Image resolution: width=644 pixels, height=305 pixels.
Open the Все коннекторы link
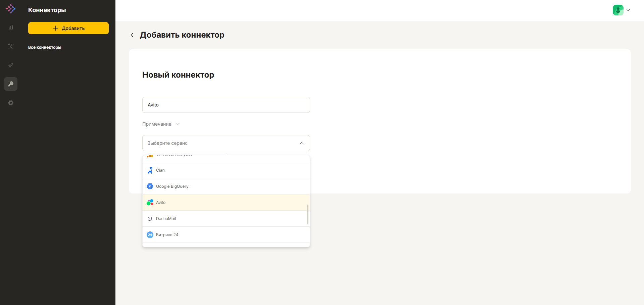click(45, 47)
